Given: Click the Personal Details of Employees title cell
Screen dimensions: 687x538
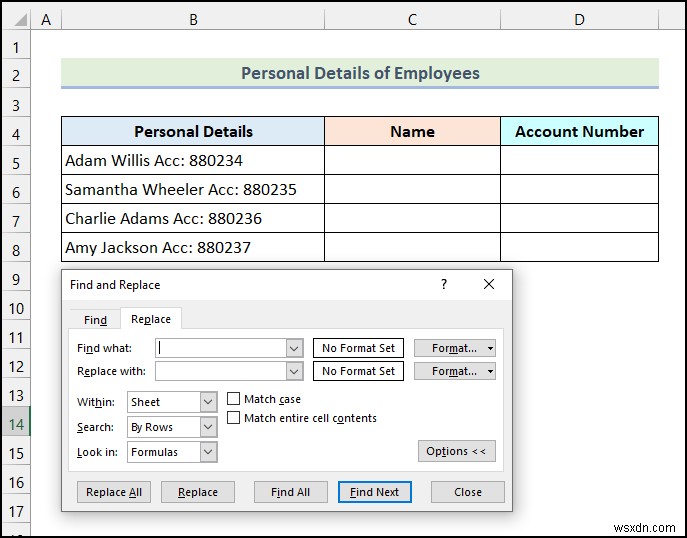Looking at the screenshot, I should point(360,73).
